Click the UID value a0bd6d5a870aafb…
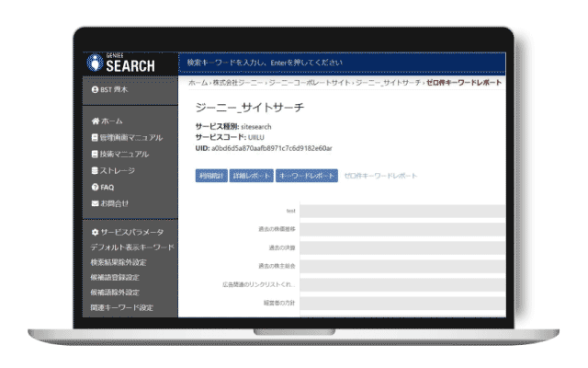Image resolution: width=588 pixels, height=368 pixels. [x=272, y=148]
